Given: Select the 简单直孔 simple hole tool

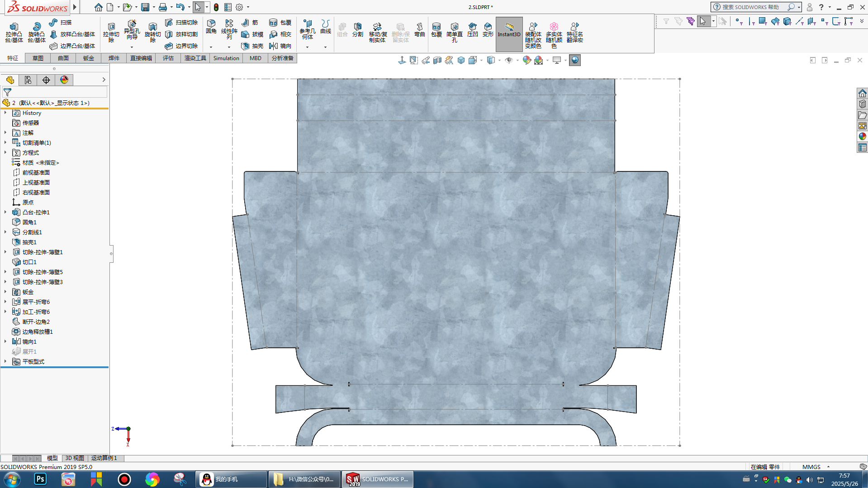Looking at the screenshot, I should pos(455,33).
